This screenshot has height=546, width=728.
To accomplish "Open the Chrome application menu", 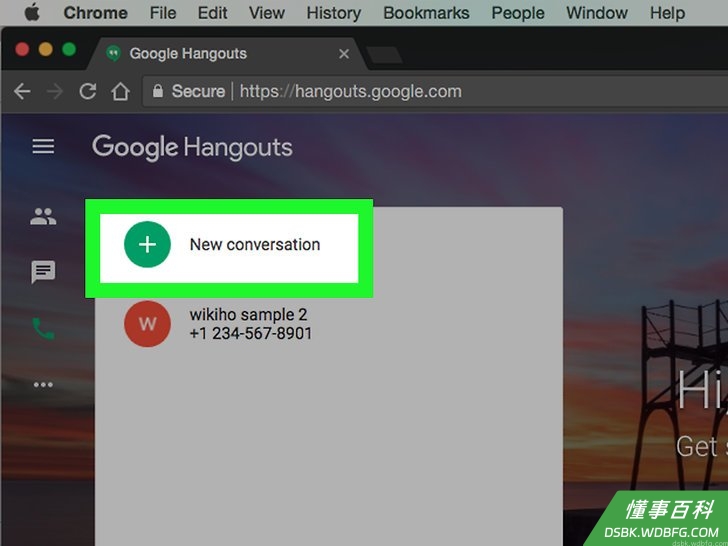I will point(96,13).
